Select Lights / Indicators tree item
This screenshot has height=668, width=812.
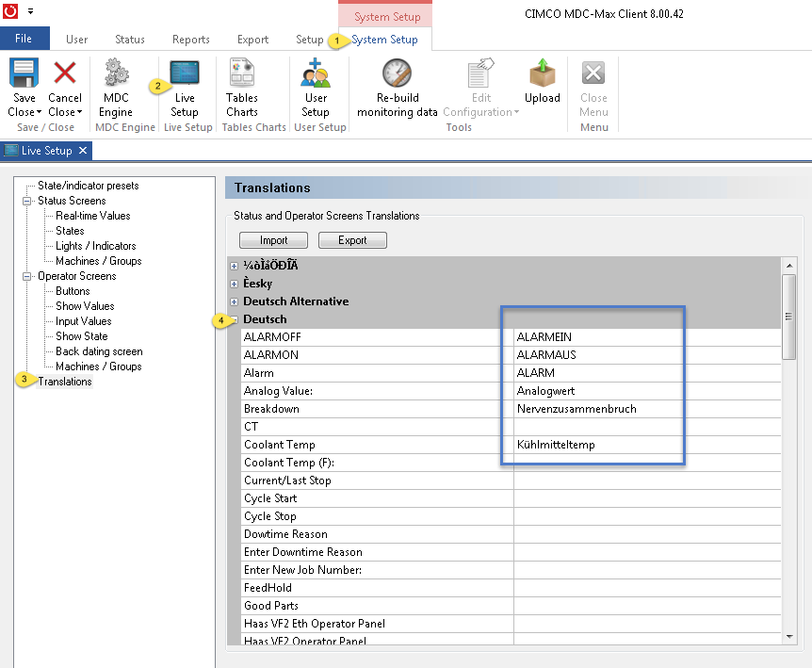pos(95,246)
